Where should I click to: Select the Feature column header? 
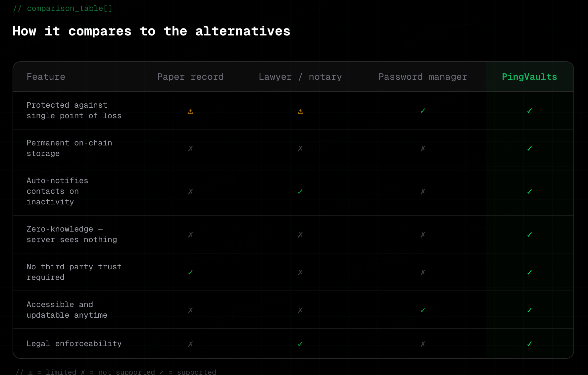tap(46, 77)
